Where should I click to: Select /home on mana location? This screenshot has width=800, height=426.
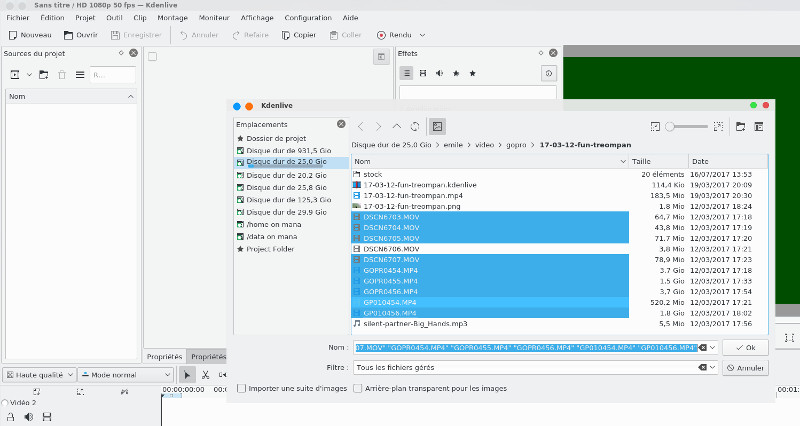pyautogui.click(x=274, y=224)
